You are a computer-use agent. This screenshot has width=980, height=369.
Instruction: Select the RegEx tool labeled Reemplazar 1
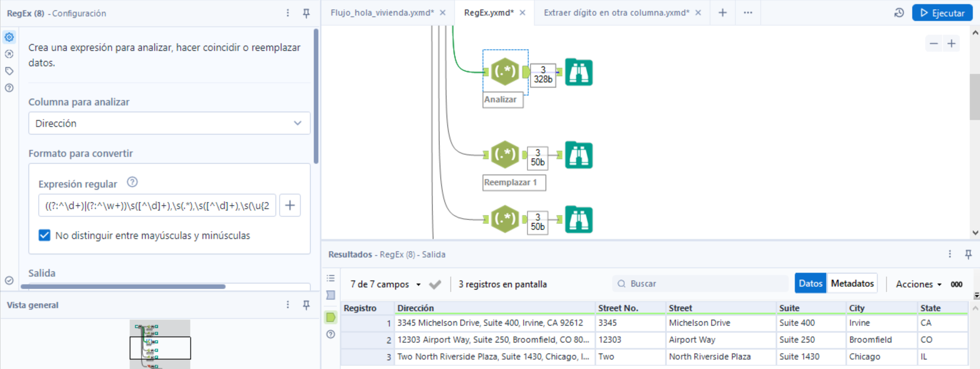coord(505,155)
